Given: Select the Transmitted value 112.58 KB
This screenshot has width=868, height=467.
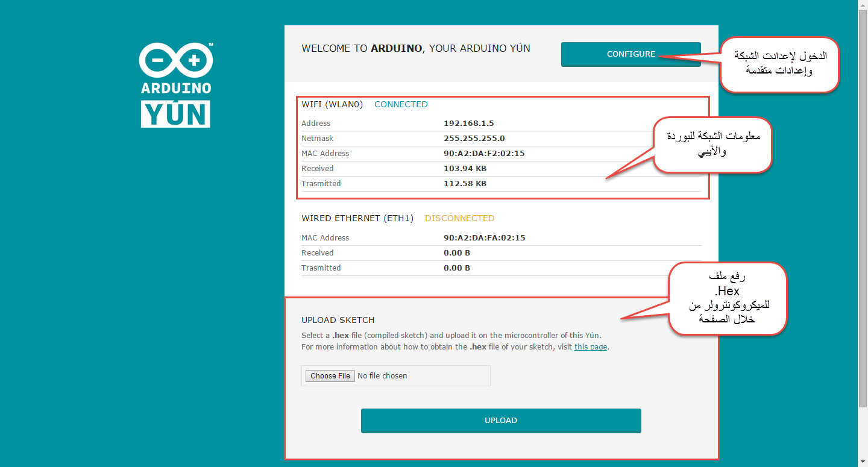Looking at the screenshot, I should 465,184.
